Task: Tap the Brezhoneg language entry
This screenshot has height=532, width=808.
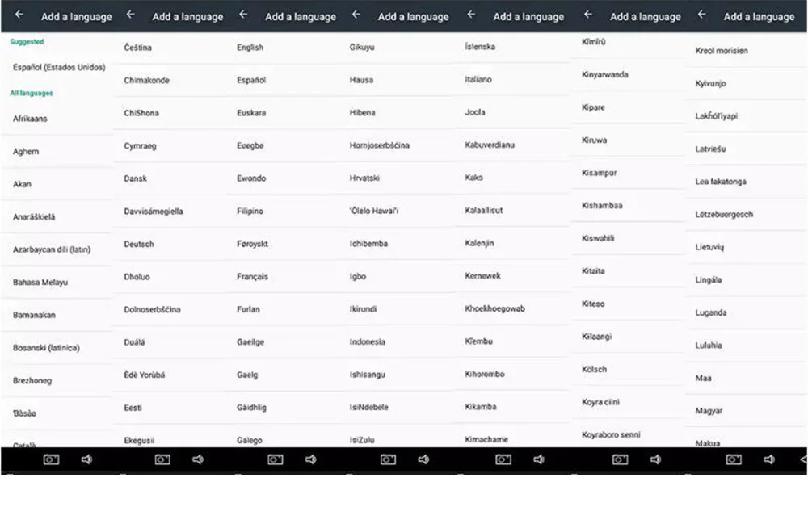Action: point(57,380)
